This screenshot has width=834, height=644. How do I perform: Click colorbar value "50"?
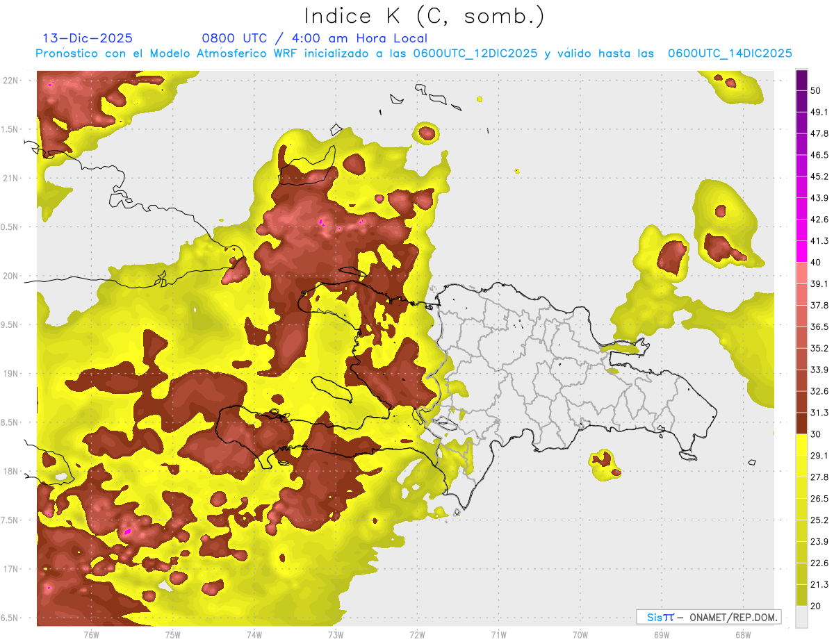(816, 90)
